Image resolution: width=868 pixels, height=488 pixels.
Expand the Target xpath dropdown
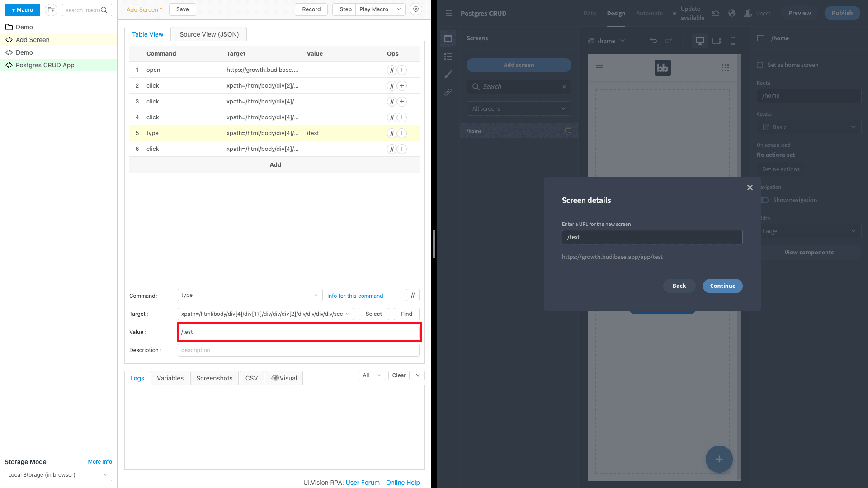coord(348,314)
